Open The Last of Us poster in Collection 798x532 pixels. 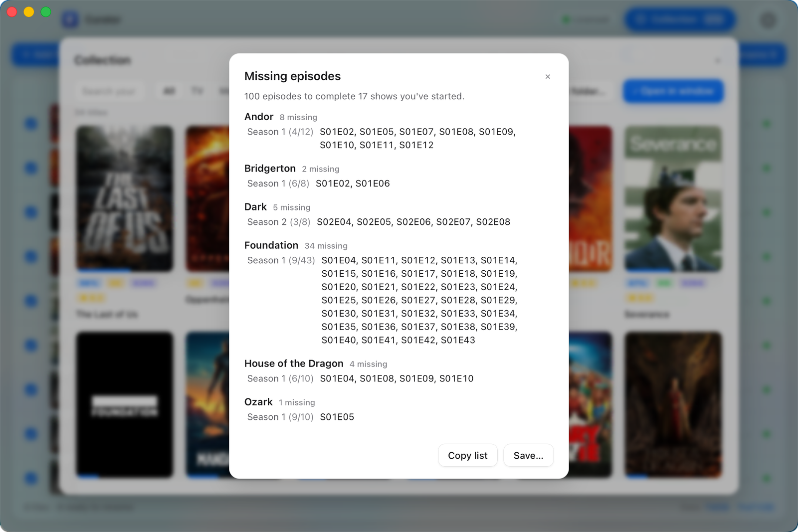pyautogui.click(x=125, y=199)
